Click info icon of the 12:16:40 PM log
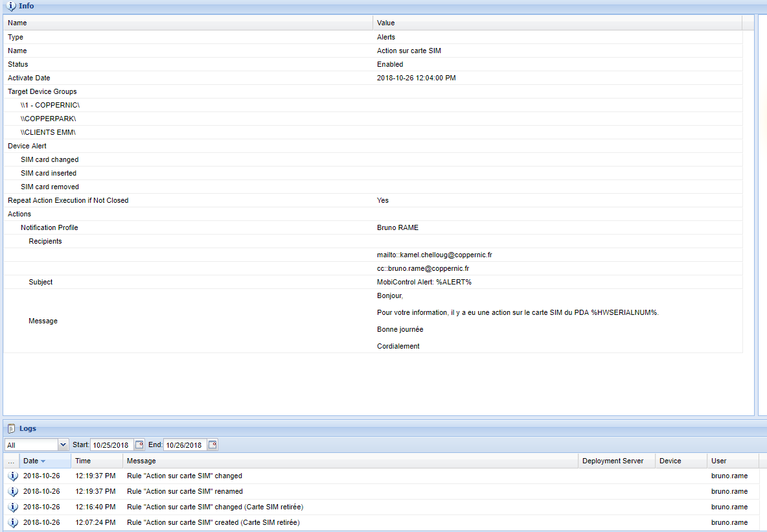The width and height of the screenshot is (767, 532). click(13, 507)
